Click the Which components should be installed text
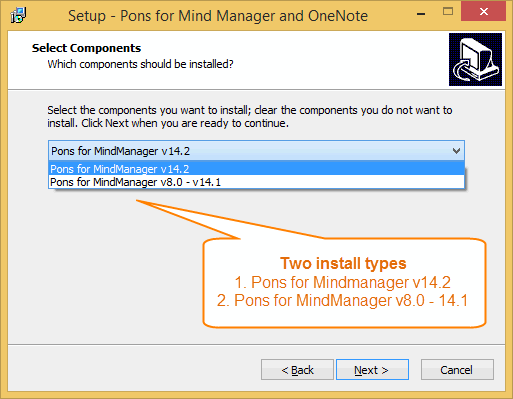 click(140, 64)
